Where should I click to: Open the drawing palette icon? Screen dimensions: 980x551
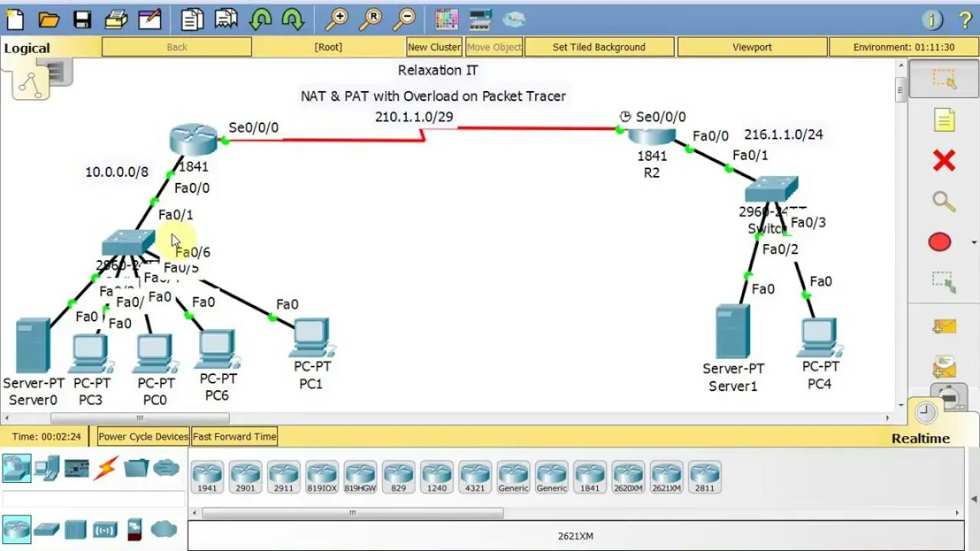(446, 19)
